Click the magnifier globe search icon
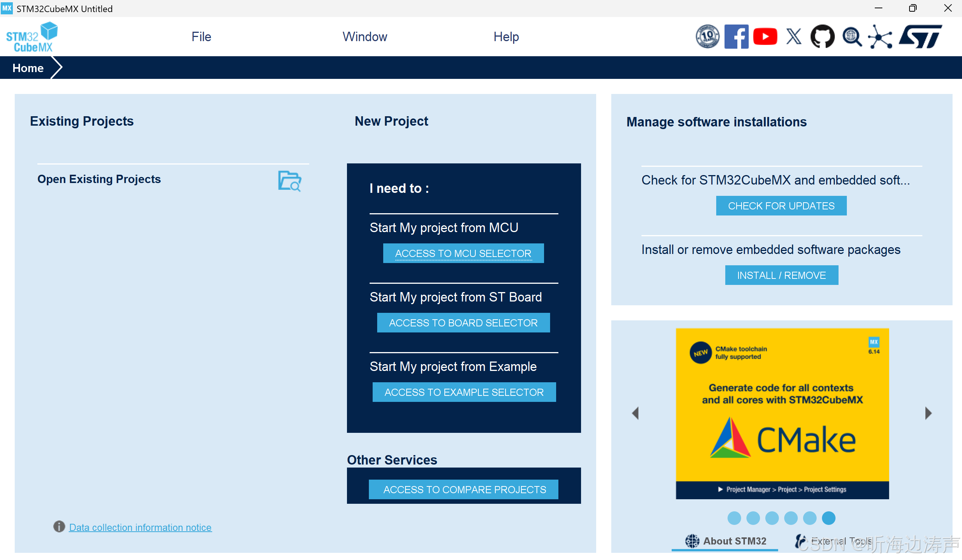This screenshot has width=962, height=560. pos(852,37)
